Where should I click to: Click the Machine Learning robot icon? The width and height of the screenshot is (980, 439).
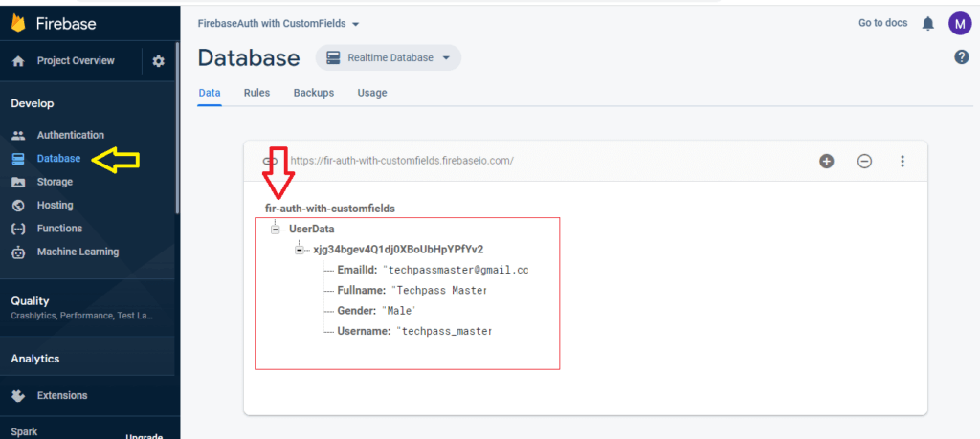pos(19,252)
